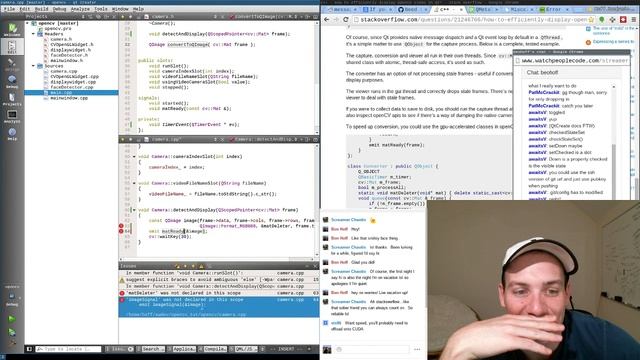Image resolution: width=640 pixels, height=360 pixels.
Task: Select main.cpp in project tree
Action: click(x=71, y=93)
